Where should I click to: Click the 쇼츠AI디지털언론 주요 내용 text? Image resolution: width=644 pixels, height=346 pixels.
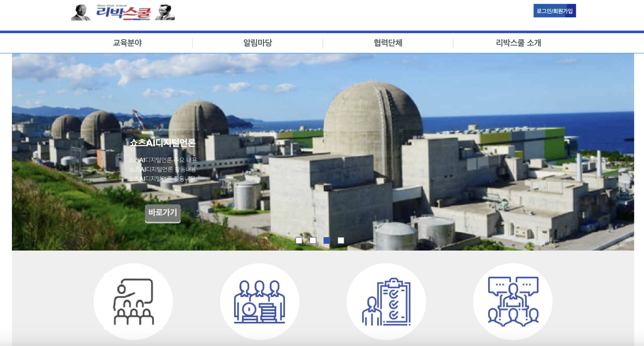click(163, 160)
